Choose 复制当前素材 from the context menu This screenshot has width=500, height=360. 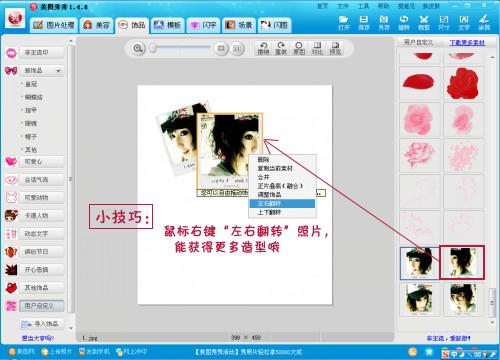click(x=283, y=168)
